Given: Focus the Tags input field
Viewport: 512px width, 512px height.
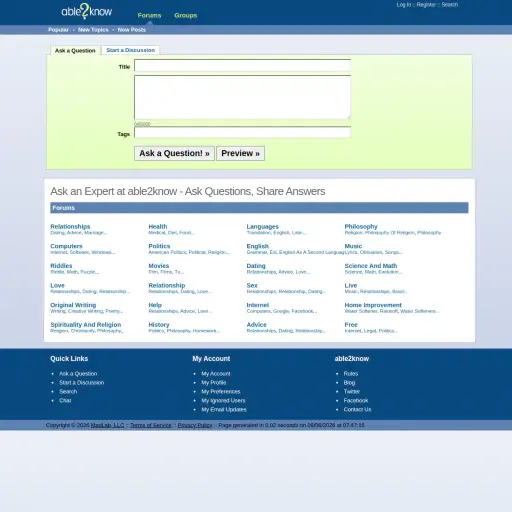Looking at the screenshot, I should 242,132.
